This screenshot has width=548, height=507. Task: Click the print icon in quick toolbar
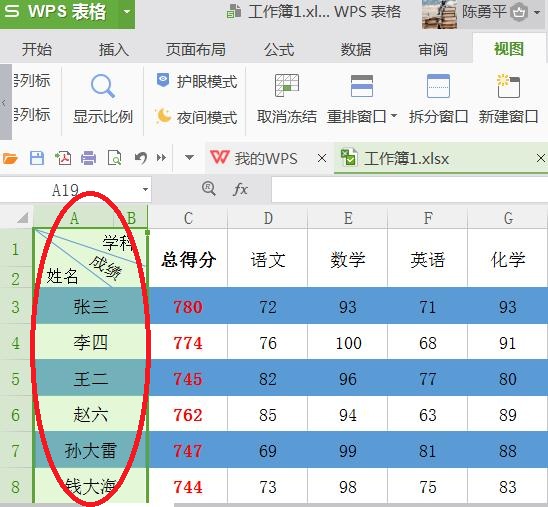pos(88,158)
